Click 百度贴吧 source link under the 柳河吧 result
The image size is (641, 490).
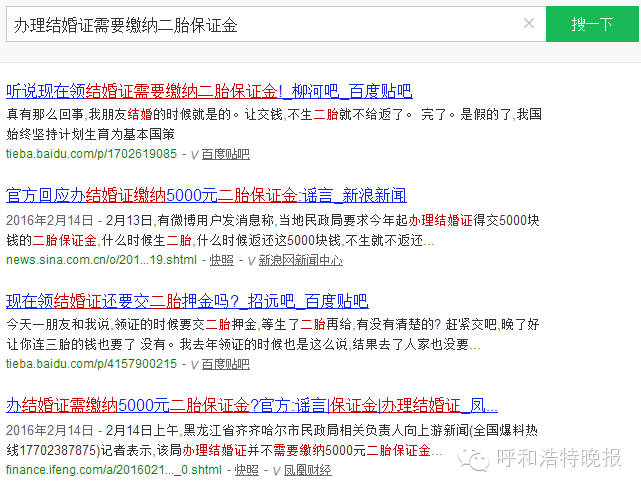tap(226, 154)
